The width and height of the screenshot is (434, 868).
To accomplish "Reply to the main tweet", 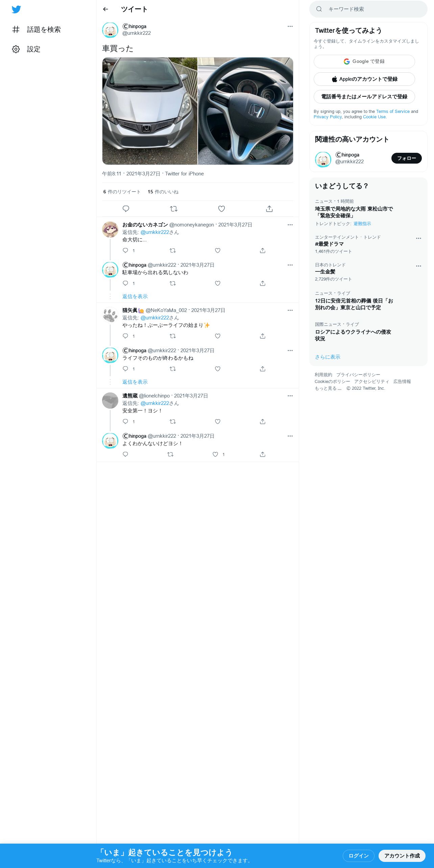I will [126, 209].
